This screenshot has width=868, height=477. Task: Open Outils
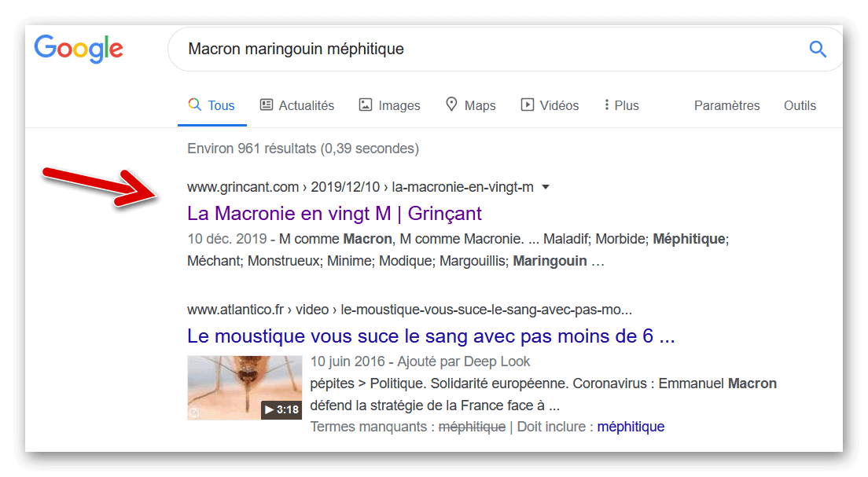click(x=800, y=105)
